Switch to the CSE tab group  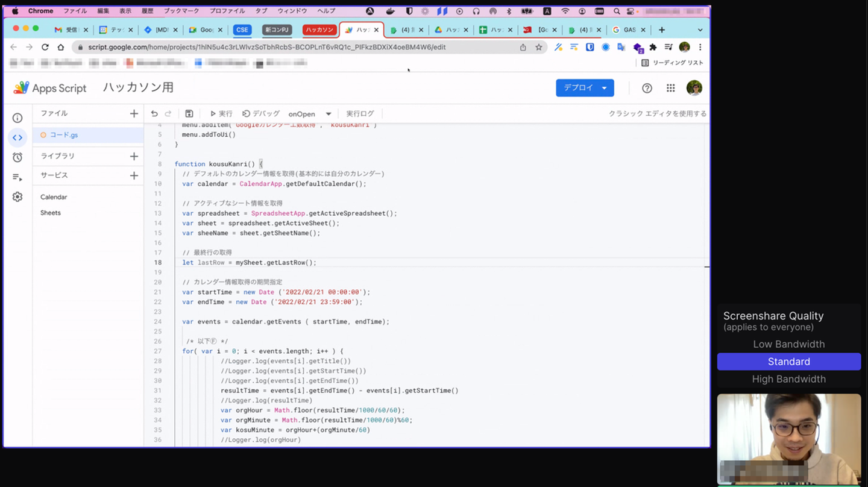(242, 30)
